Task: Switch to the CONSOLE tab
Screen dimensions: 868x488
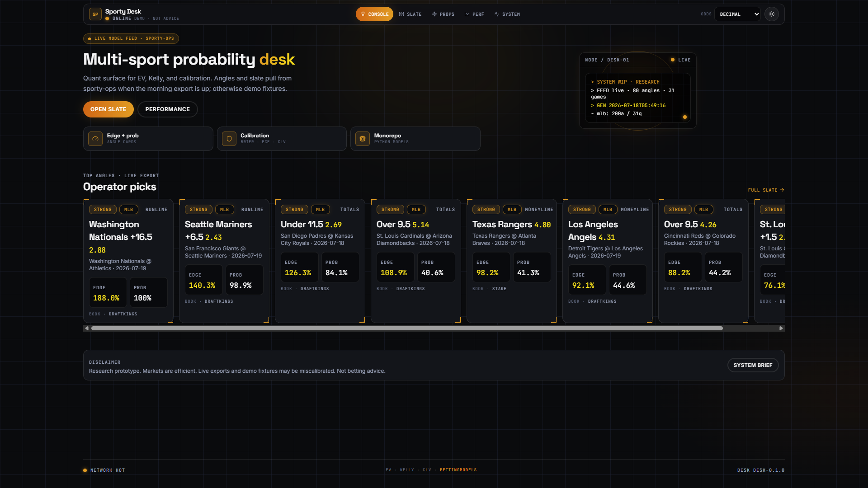Action: click(374, 14)
